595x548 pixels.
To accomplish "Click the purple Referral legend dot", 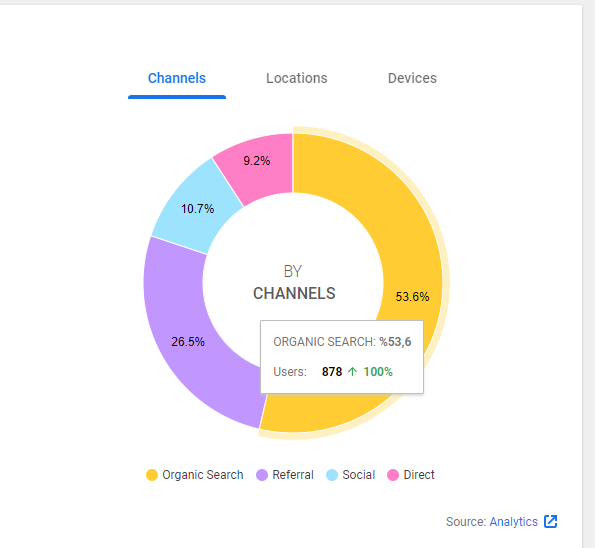I will coord(262,475).
